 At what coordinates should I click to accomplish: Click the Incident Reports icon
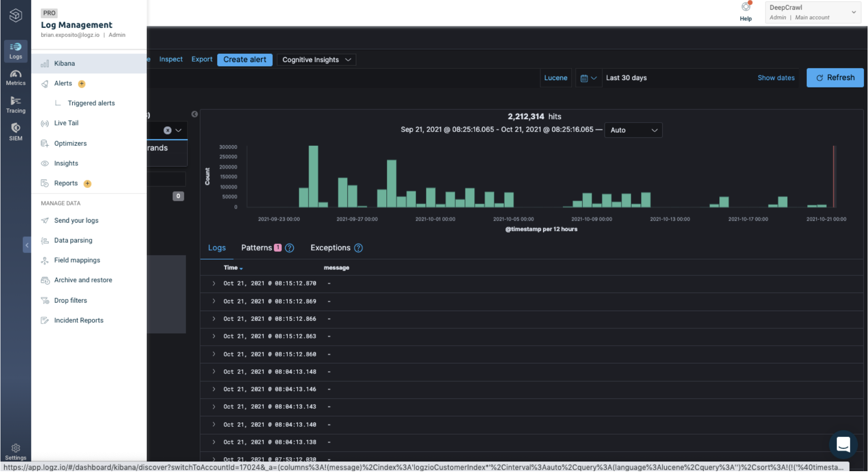[x=45, y=321]
